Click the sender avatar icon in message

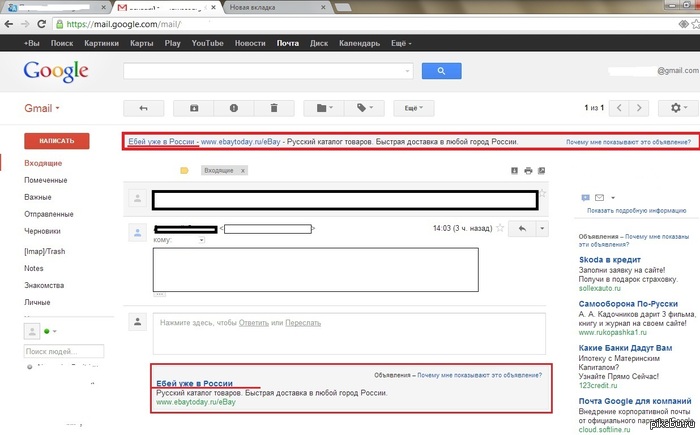(138, 233)
